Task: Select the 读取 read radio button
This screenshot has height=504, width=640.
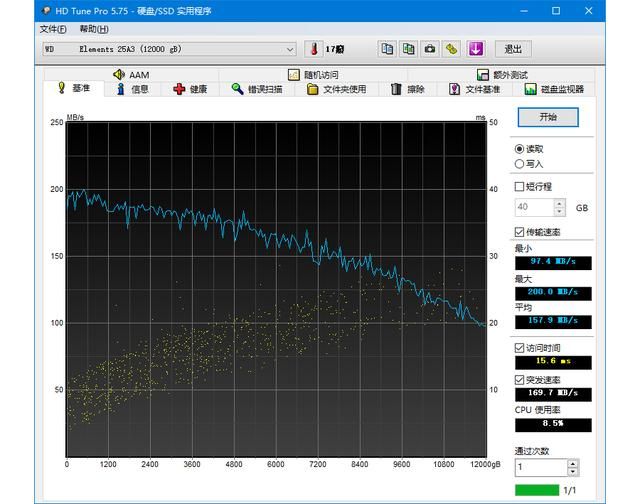Action: 519,149
